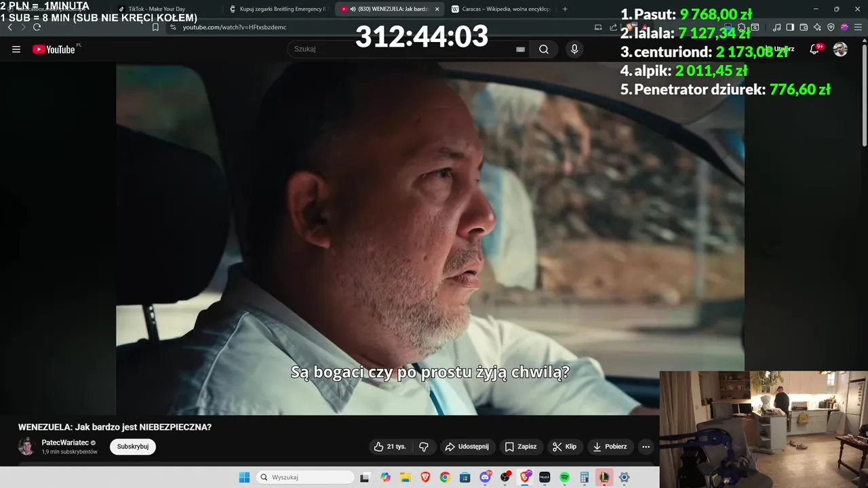This screenshot has width=868, height=488.
Task: Click the Udostępnij share button
Action: [x=467, y=447]
